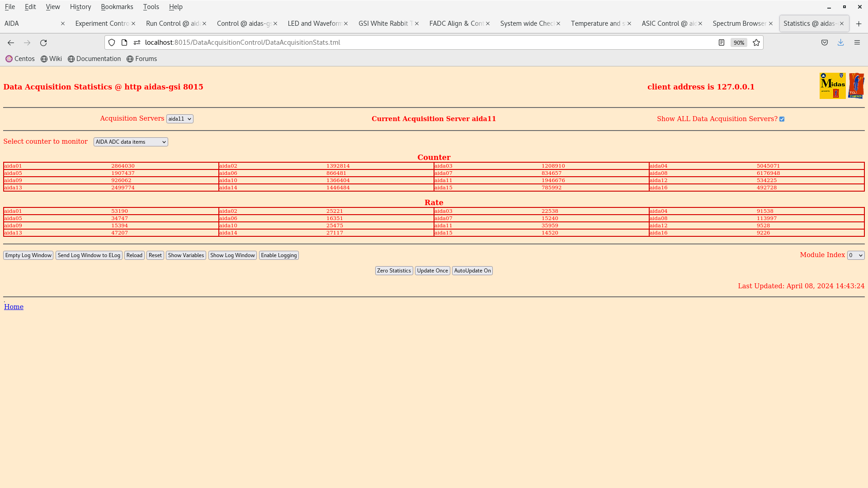This screenshot has width=868, height=488.
Task: Click Update Once button to refresh data
Action: pos(432,271)
